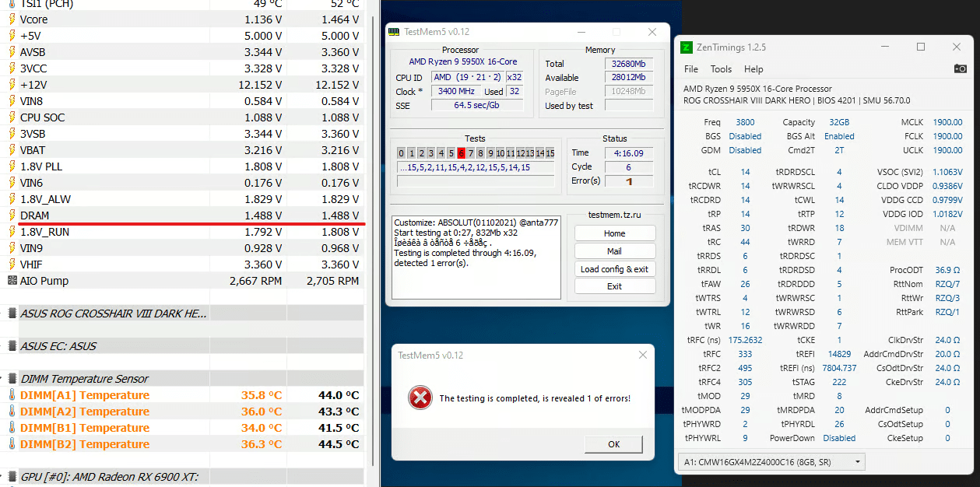Open the Help menu in ZenTimings
The width and height of the screenshot is (980, 487).
click(753, 69)
